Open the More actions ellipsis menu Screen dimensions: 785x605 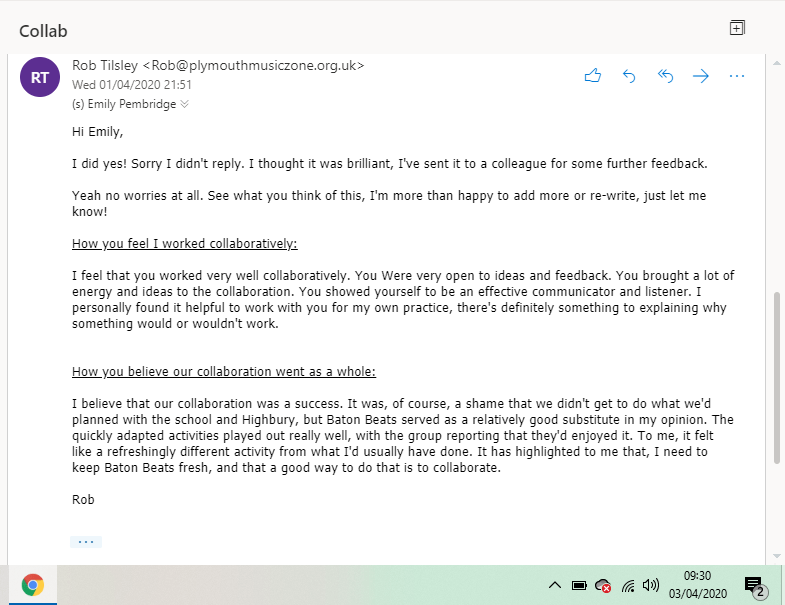(737, 76)
